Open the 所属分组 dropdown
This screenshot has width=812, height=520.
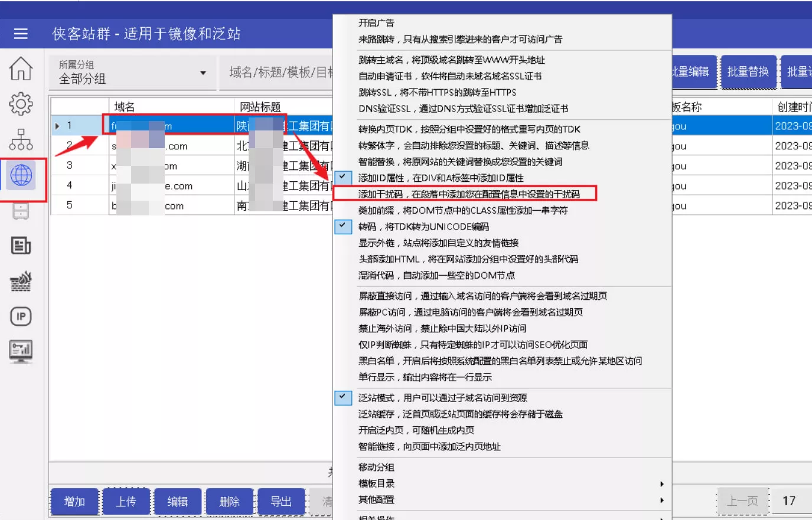132,73
